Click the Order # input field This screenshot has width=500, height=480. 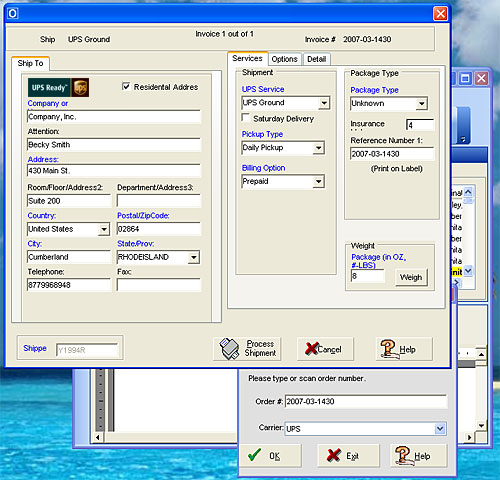point(366,401)
